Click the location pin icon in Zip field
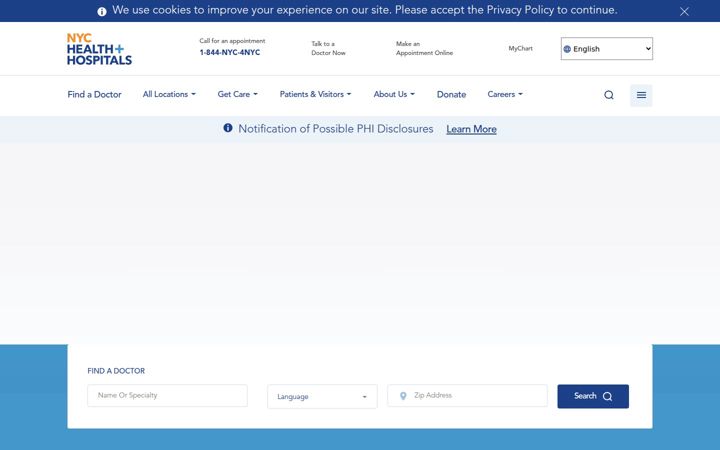Screen dimensions: 720x450 click(x=403, y=396)
